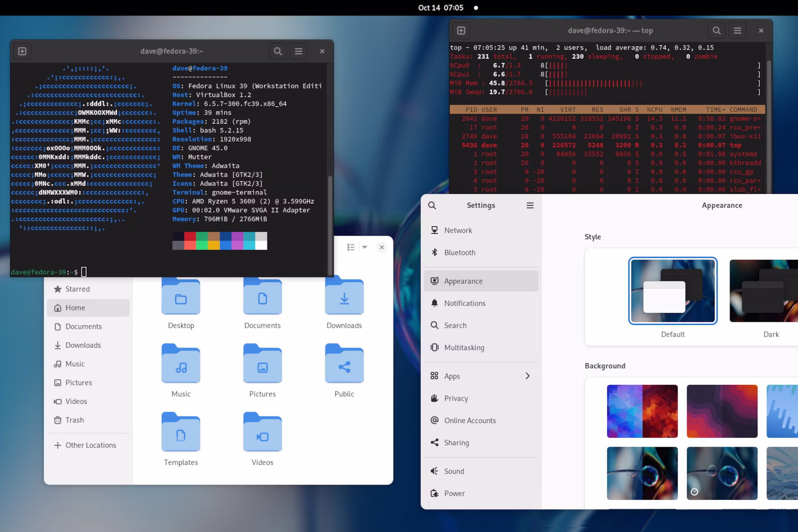Select the Default style option
This screenshot has width=798, height=532.
coord(673,291)
